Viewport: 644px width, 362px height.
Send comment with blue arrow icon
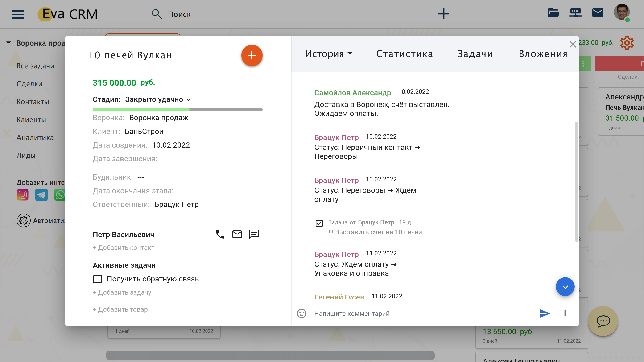[x=545, y=313]
